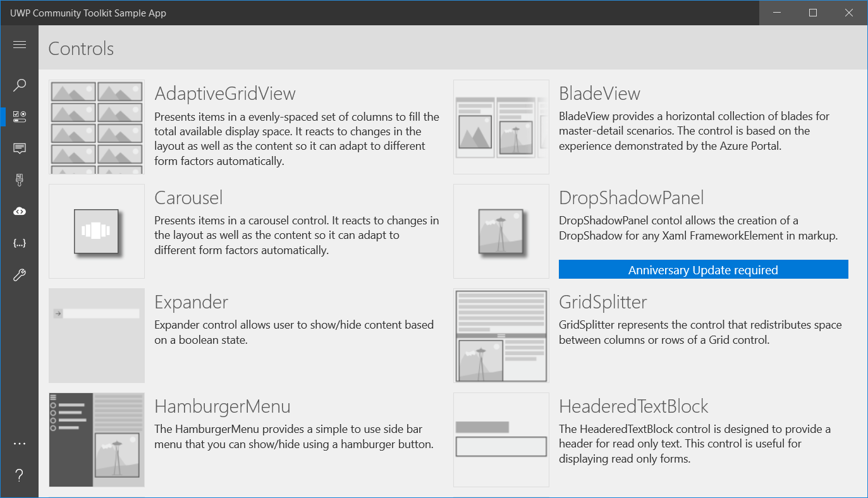Open the DropShadowPanel sample thumbnail
The image size is (868, 498).
pyautogui.click(x=501, y=231)
